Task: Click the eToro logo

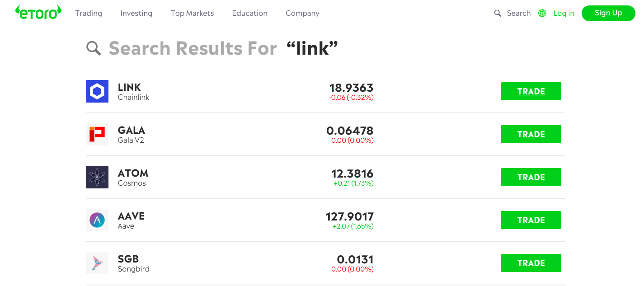Action: pyautogui.click(x=38, y=13)
